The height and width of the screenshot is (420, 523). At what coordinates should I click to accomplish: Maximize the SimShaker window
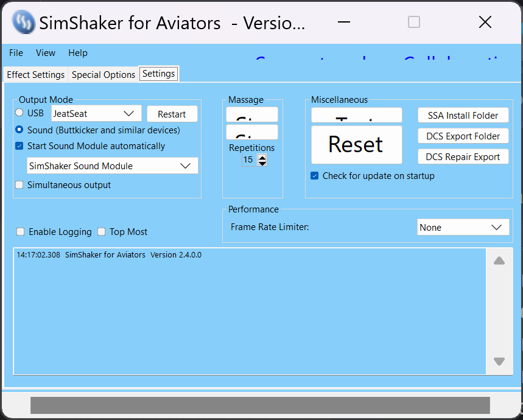(414, 22)
